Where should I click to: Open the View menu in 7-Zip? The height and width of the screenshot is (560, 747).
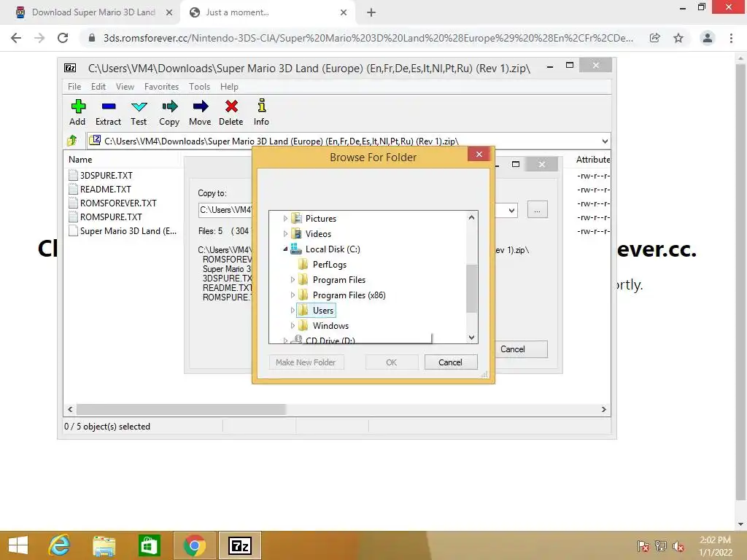click(x=125, y=87)
